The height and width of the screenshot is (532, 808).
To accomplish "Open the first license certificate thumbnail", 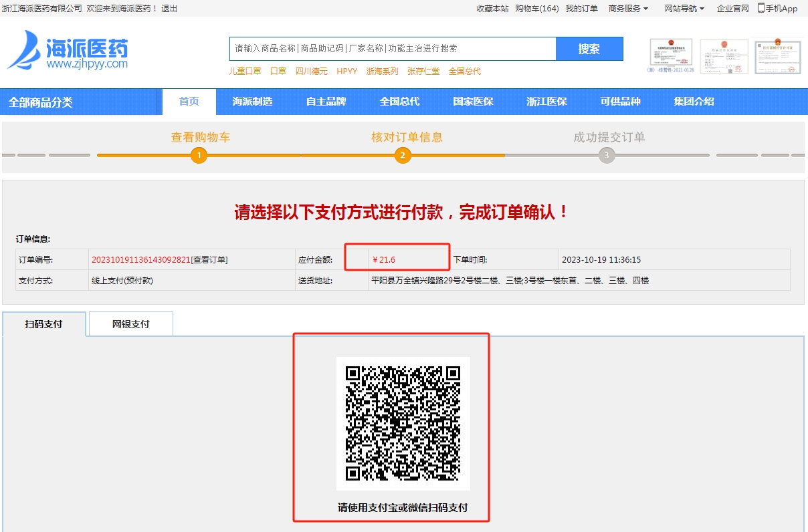I will 671,55.
